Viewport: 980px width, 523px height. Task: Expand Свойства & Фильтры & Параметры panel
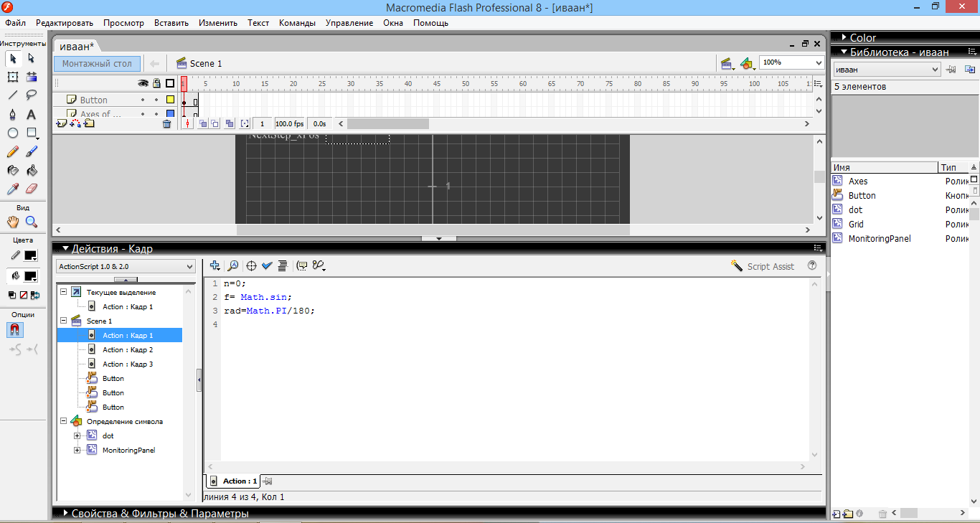click(x=65, y=514)
